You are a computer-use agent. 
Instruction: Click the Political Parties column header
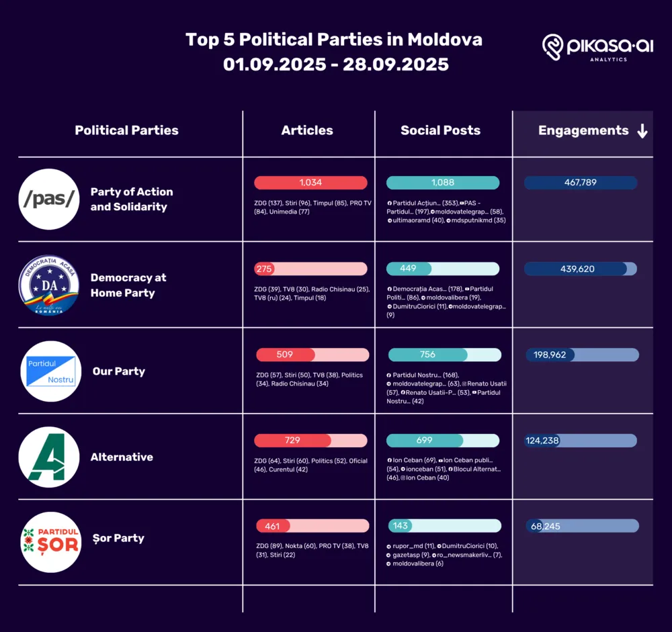point(126,131)
